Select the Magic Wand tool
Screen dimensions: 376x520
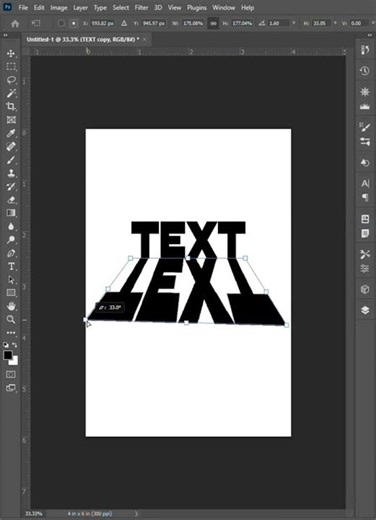coord(11,93)
